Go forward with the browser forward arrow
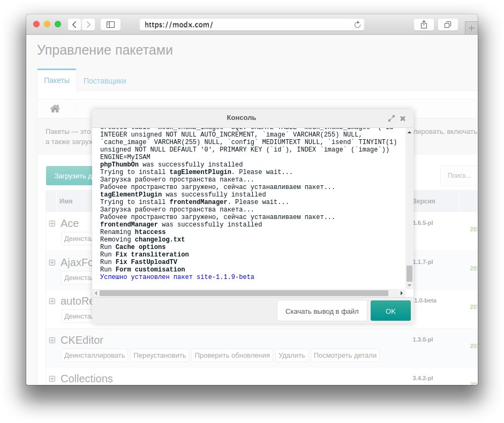The width and height of the screenshot is (504, 423). tap(88, 25)
